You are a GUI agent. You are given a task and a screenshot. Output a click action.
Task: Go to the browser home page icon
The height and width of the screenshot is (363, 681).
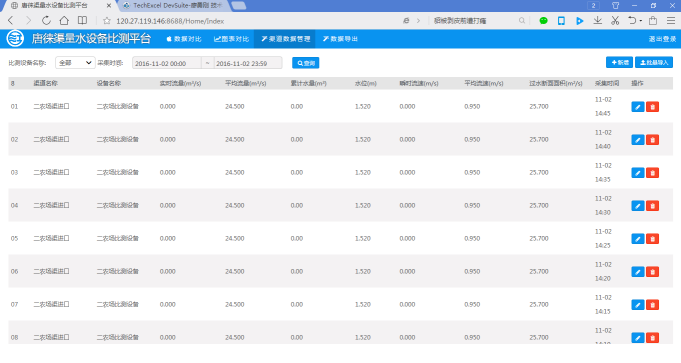[64, 20]
